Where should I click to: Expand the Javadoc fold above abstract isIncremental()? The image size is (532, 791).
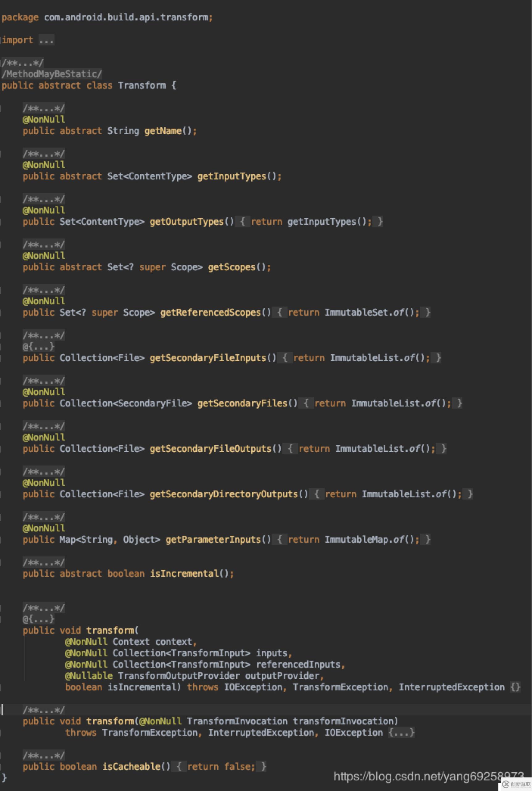pos(43,562)
